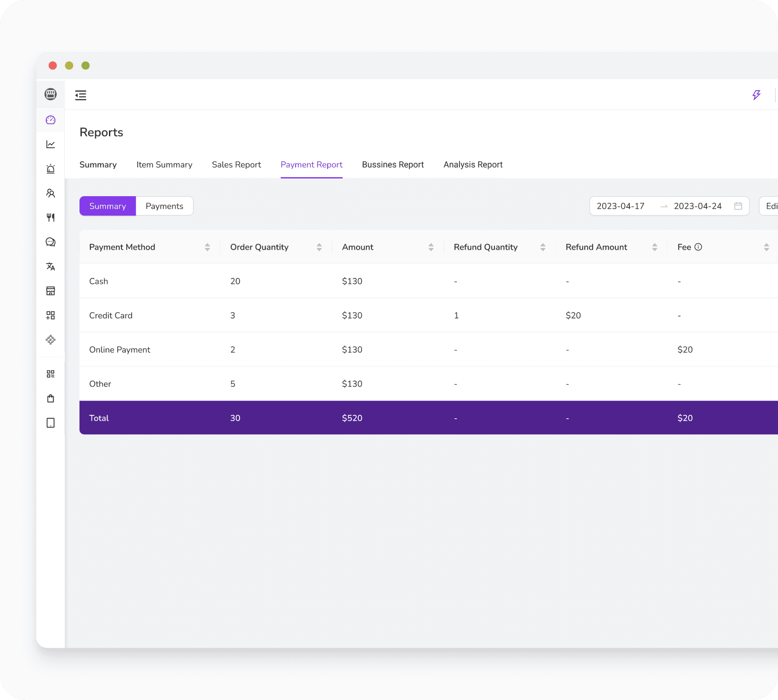778x700 pixels.
Task: Select the fork and knife menu icon
Action: pyautogui.click(x=51, y=217)
